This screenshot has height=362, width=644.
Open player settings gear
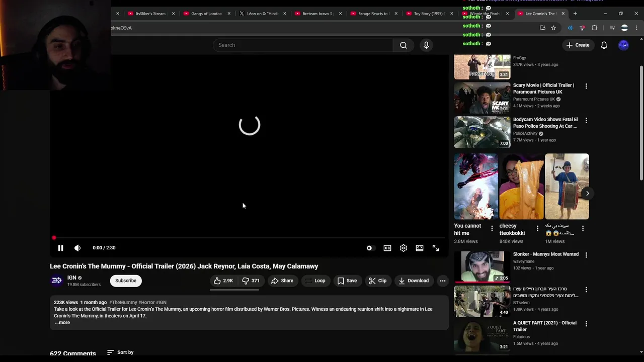[404, 248]
